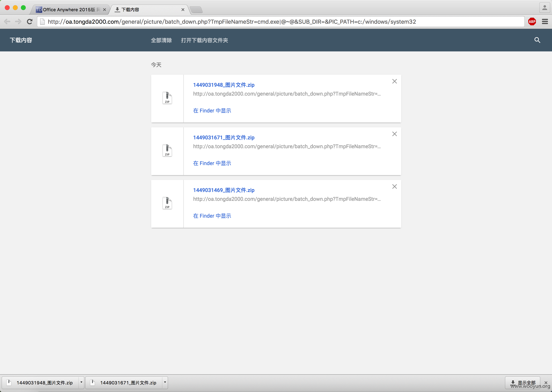Image resolution: width=552 pixels, height=392 pixels.
Task: Open the user profile icon
Action: 545,8
